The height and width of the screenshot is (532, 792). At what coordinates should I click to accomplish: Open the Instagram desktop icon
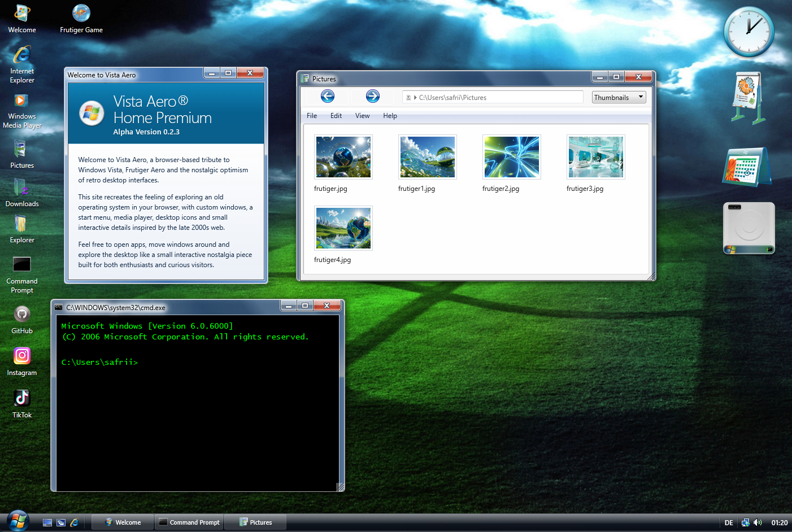pos(22,361)
